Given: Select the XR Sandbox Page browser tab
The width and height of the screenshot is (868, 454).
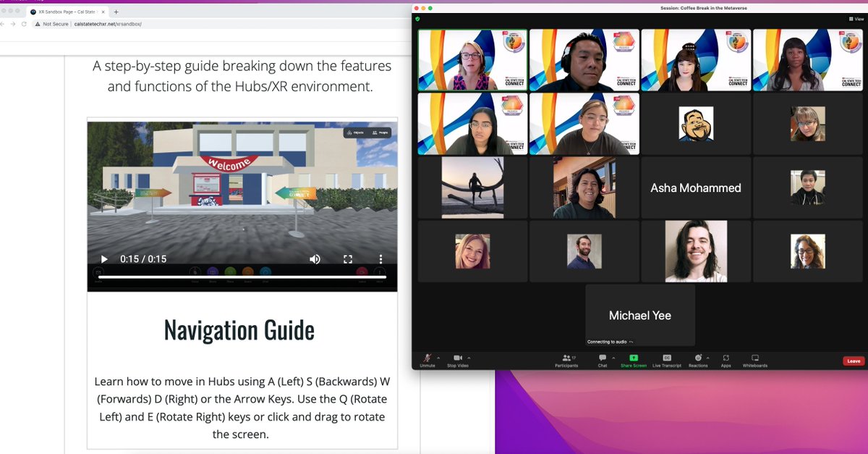Looking at the screenshot, I should coord(66,12).
